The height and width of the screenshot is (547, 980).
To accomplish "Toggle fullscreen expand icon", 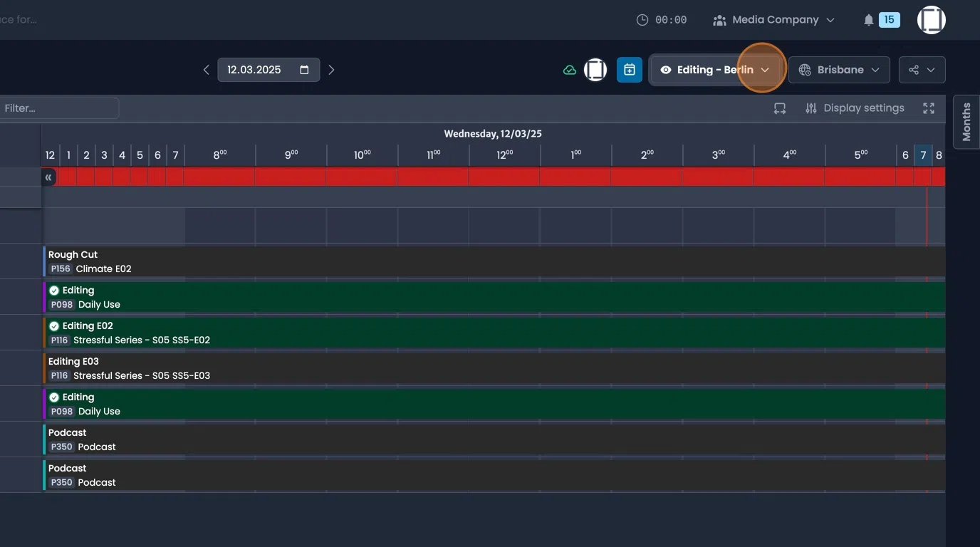I will pyautogui.click(x=928, y=108).
